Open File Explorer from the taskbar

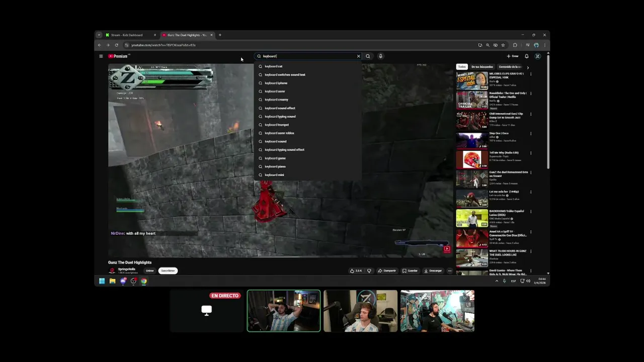(112, 281)
